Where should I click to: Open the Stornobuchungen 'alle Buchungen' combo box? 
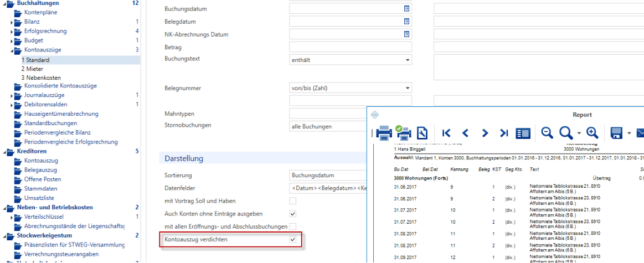tap(328, 127)
